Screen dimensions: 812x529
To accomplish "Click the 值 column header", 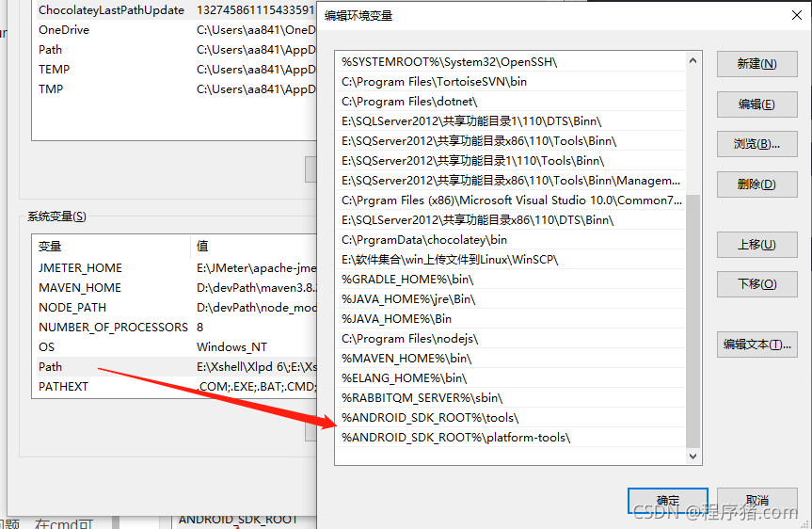I will click(254, 246).
